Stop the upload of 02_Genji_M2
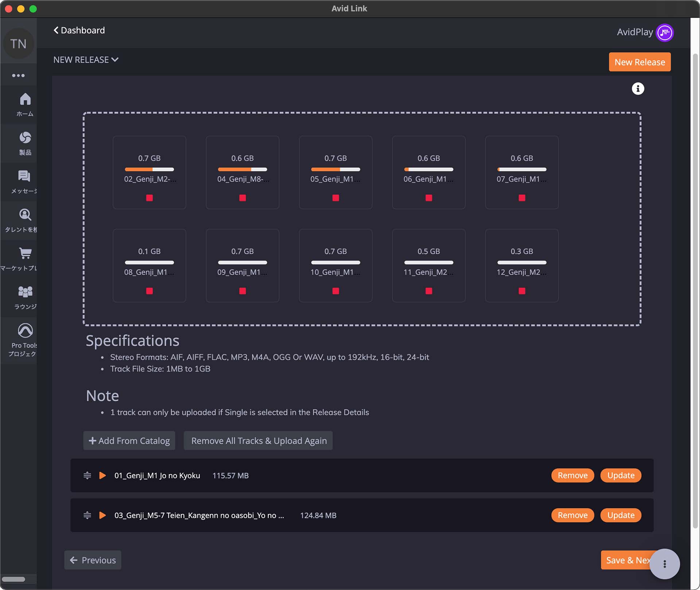This screenshot has width=700, height=590. 149,198
